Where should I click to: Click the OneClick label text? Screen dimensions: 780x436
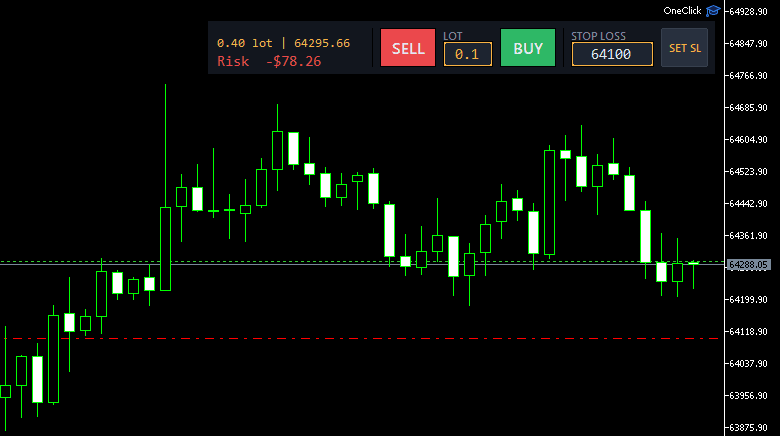682,10
